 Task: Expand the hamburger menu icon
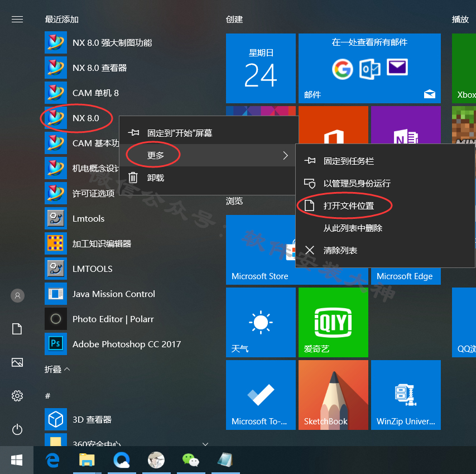pyautogui.click(x=17, y=20)
